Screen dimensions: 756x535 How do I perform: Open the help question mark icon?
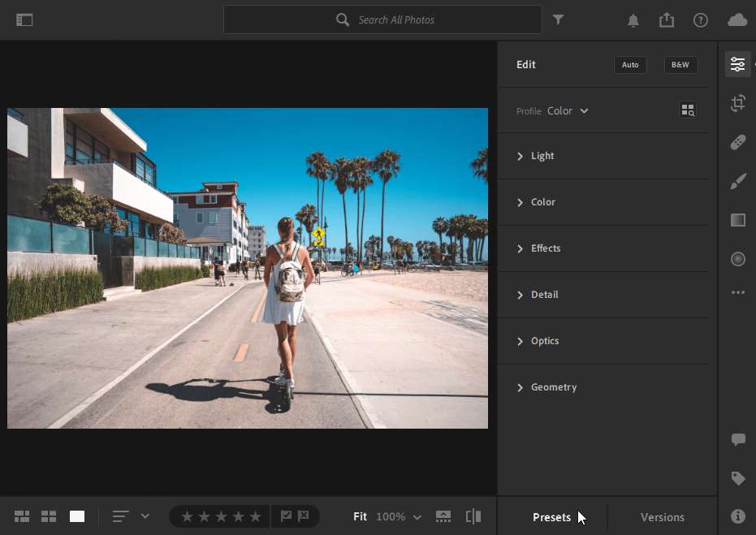coord(700,20)
